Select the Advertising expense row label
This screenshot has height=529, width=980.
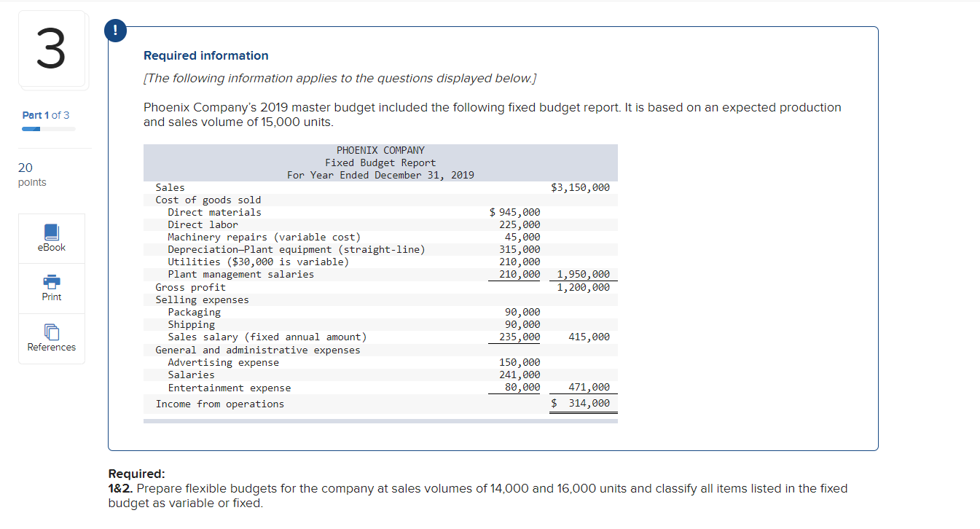click(x=223, y=362)
